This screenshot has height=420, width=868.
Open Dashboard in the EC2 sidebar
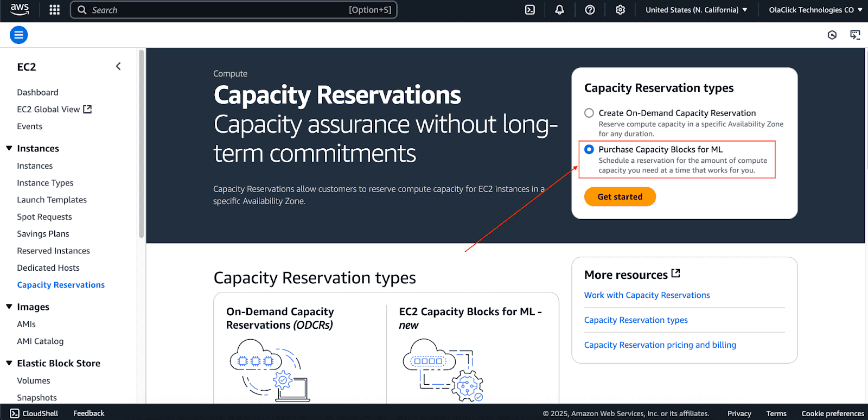click(37, 92)
